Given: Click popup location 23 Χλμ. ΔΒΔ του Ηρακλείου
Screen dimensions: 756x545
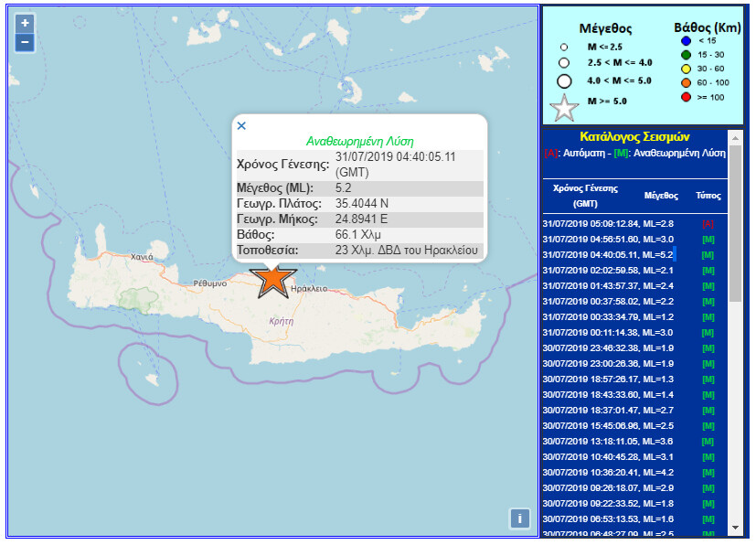Looking at the screenshot, I should pyautogui.click(x=407, y=251).
